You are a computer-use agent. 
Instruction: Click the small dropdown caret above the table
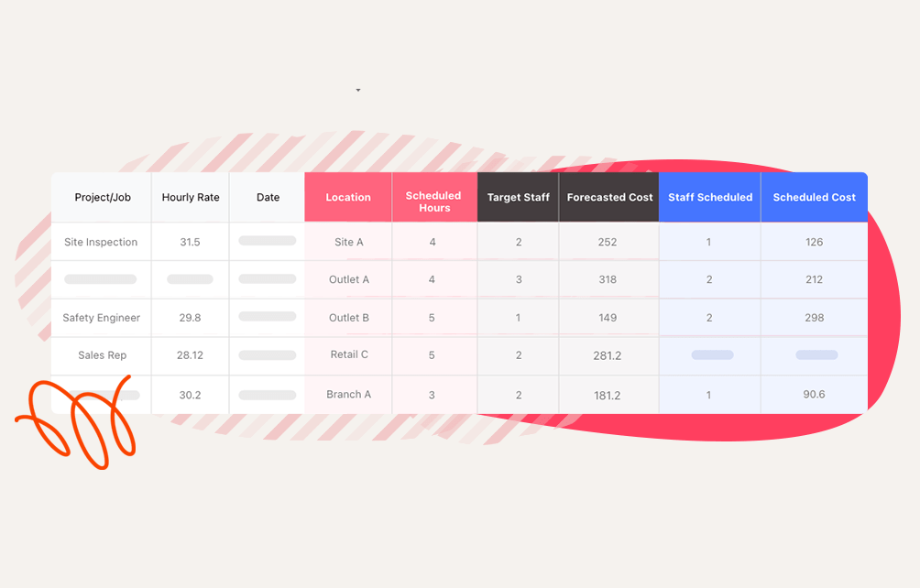point(358,91)
